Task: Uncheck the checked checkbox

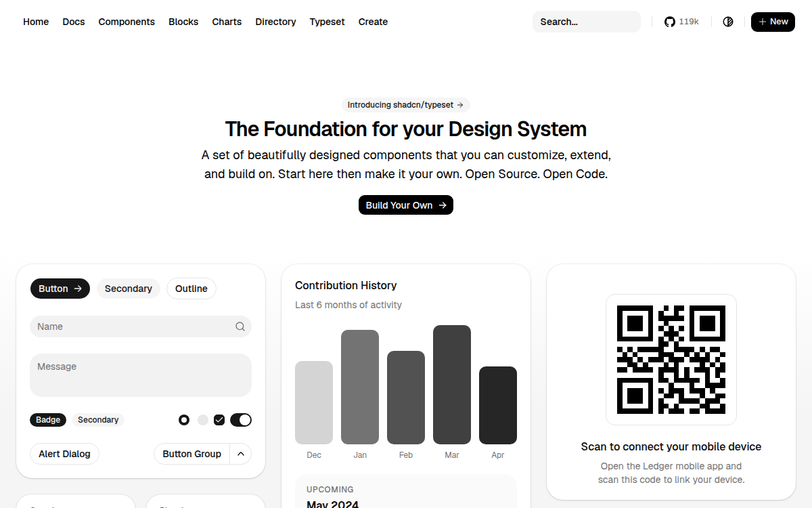Action: pos(219,420)
